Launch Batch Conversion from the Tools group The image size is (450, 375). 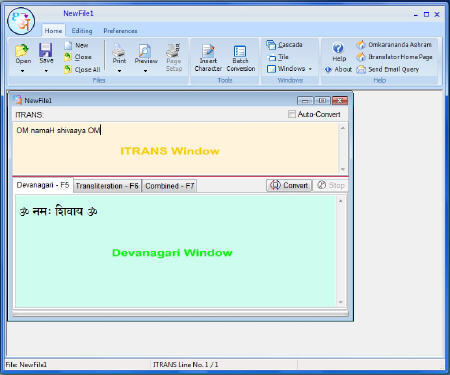click(x=240, y=51)
